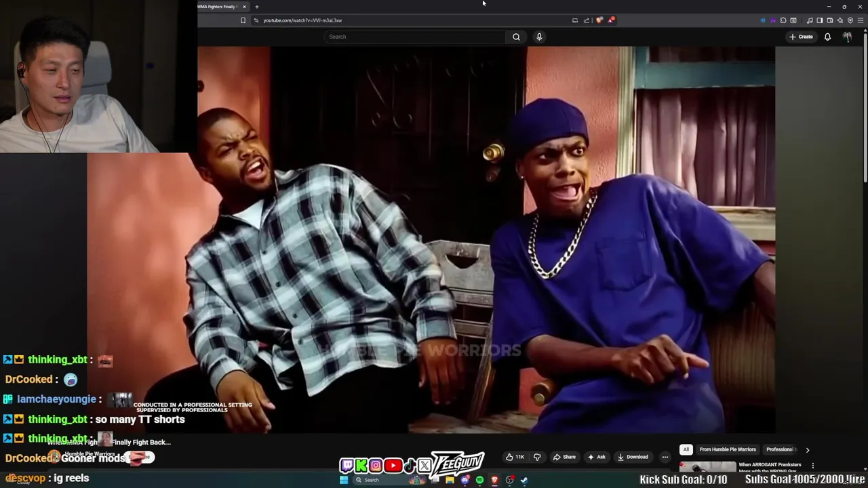Open Discord from the taskbar

coord(465,480)
